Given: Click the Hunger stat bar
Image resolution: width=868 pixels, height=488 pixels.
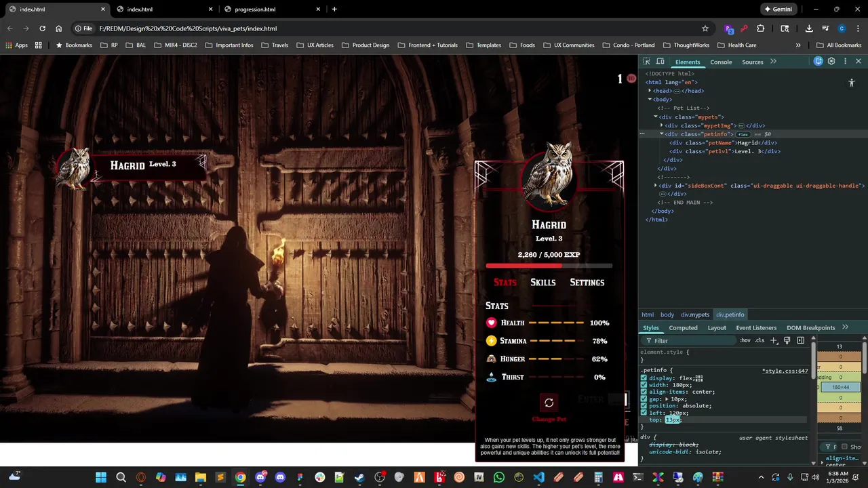Looking at the screenshot, I should (556, 359).
